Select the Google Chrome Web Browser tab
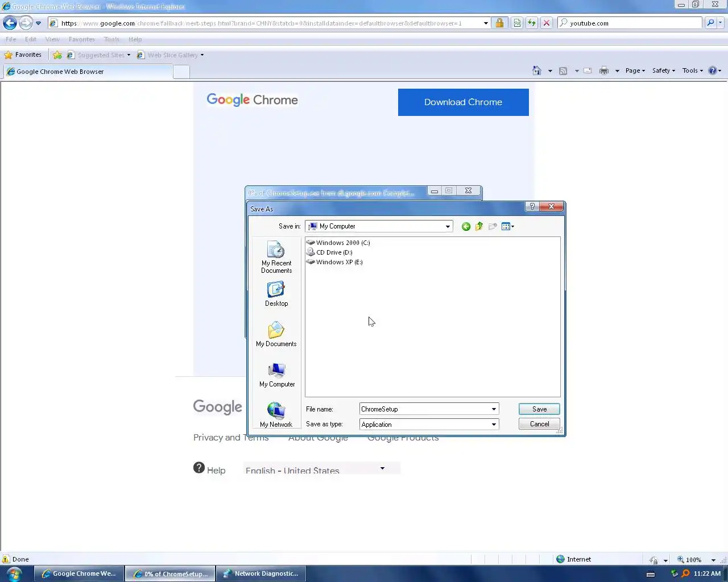Screen dimensions: 728x582 pyautogui.click(x=88, y=72)
